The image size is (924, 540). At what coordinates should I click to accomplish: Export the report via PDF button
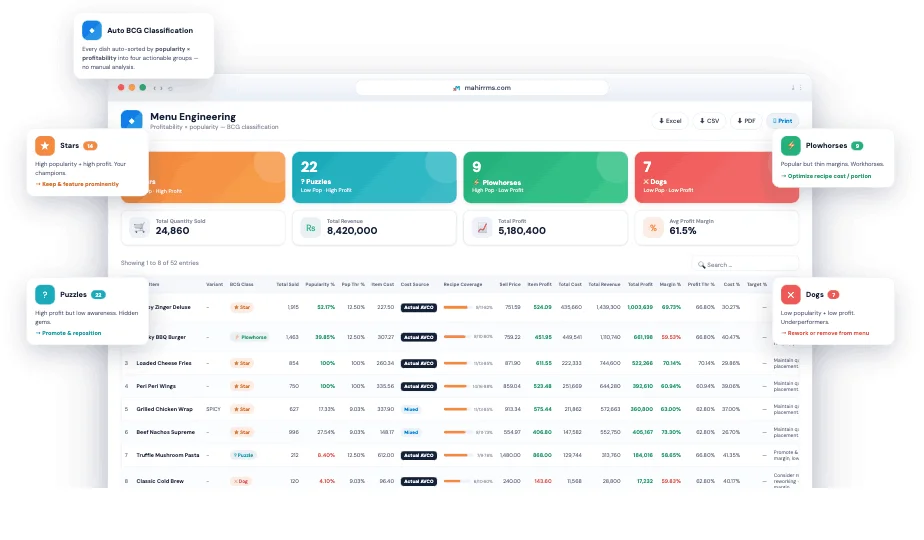point(746,121)
